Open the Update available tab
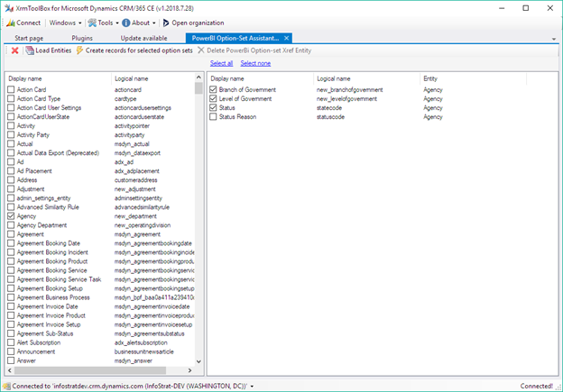Image resolution: width=563 pixels, height=392 pixels. tap(143, 38)
